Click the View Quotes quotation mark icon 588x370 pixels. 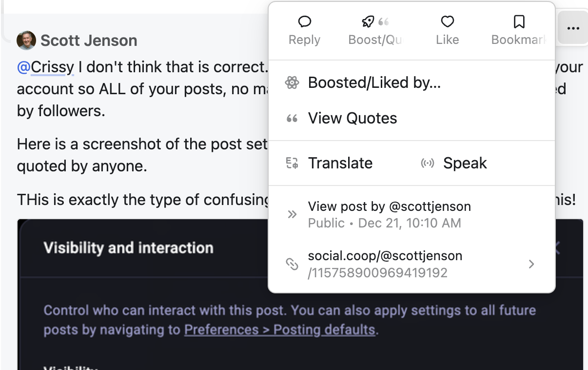pos(292,119)
